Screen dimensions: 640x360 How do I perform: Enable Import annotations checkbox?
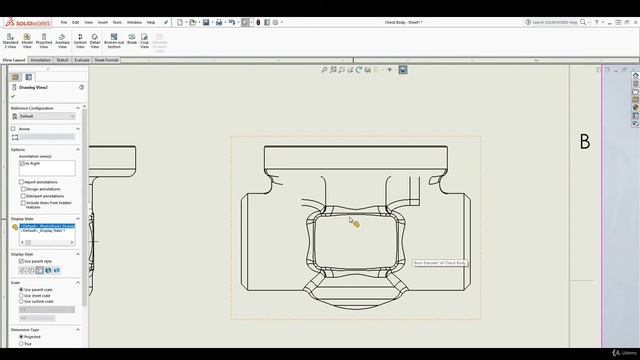click(x=21, y=182)
